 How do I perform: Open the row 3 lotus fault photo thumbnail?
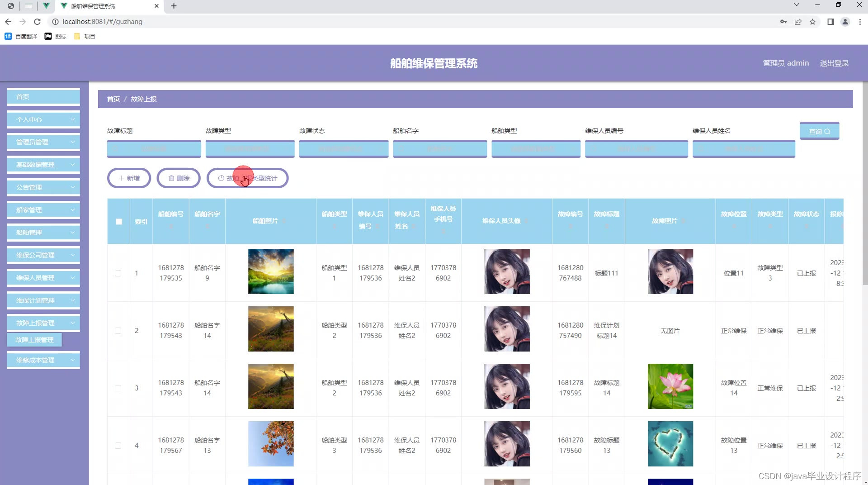[x=670, y=386]
